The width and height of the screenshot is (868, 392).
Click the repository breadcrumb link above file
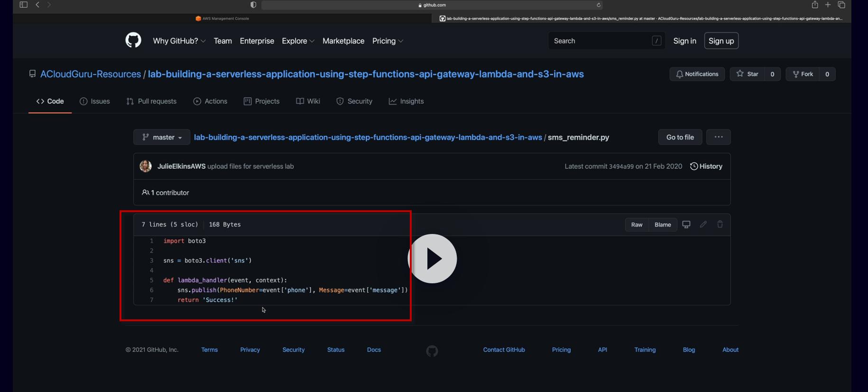click(368, 137)
